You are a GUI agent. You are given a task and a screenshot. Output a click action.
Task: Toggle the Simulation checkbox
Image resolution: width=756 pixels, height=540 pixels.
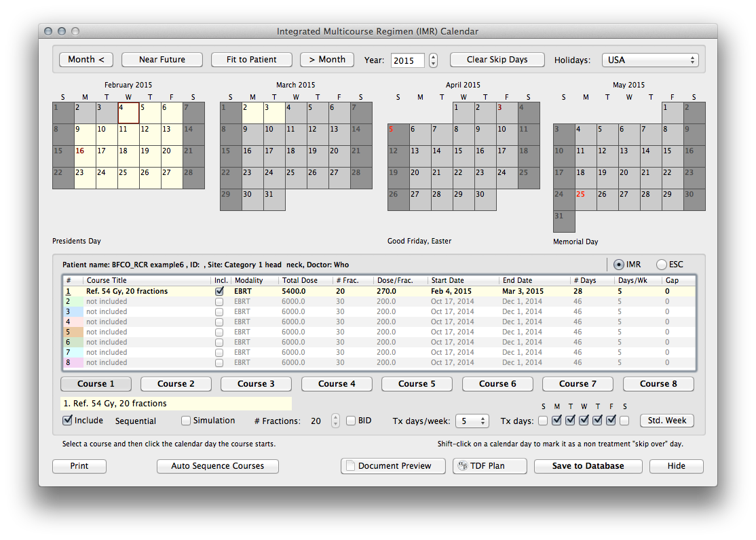pyautogui.click(x=186, y=421)
